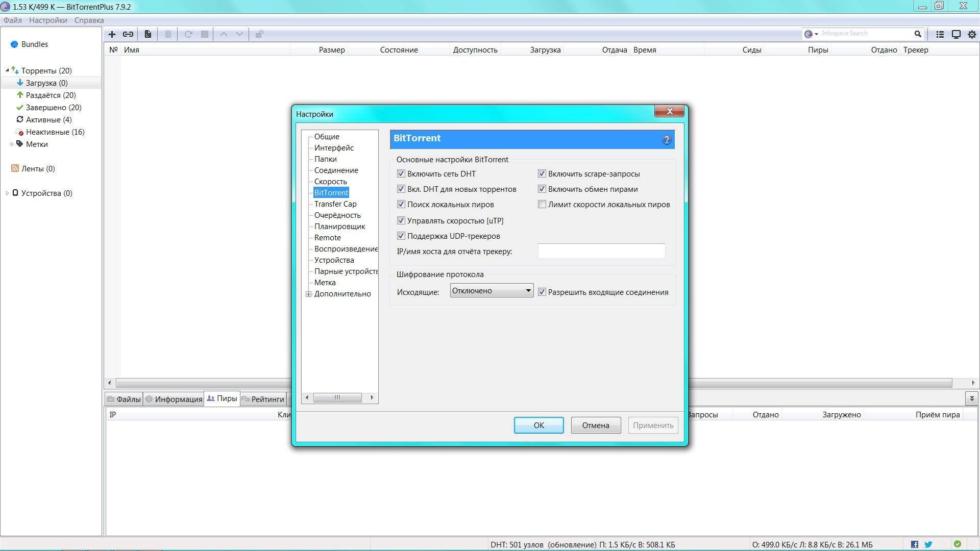The width and height of the screenshot is (980, 551).
Task: Click the Start torrent refresh icon
Action: coord(188,34)
